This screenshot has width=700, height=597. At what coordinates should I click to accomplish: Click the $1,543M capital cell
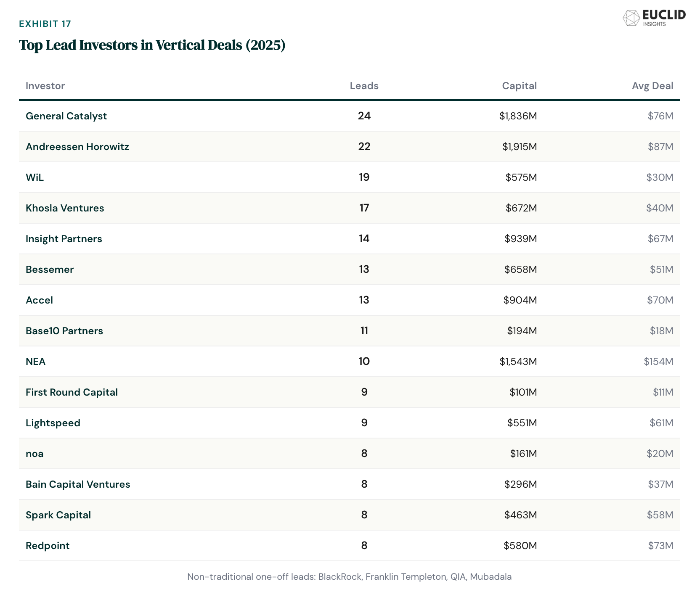(x=518, y=362)
